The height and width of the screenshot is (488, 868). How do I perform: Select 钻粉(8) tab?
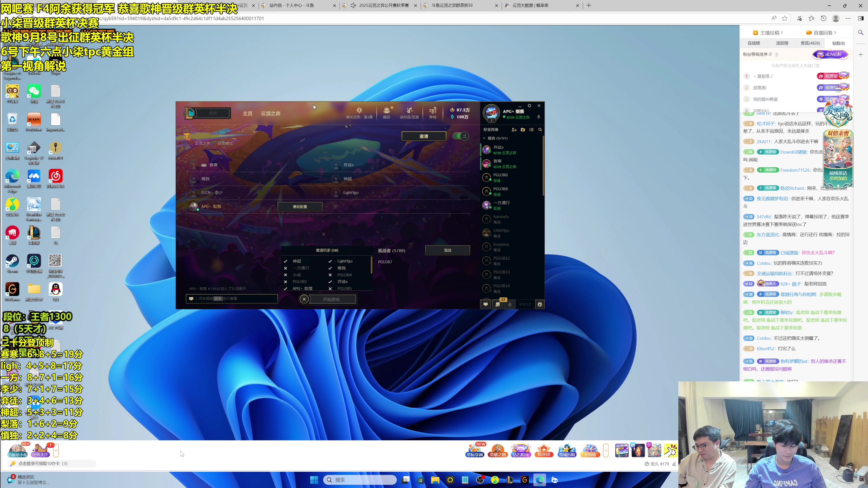click(839, 43)
